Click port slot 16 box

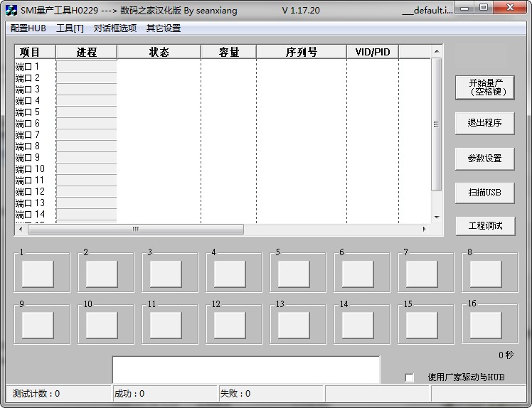pos(486,326)
